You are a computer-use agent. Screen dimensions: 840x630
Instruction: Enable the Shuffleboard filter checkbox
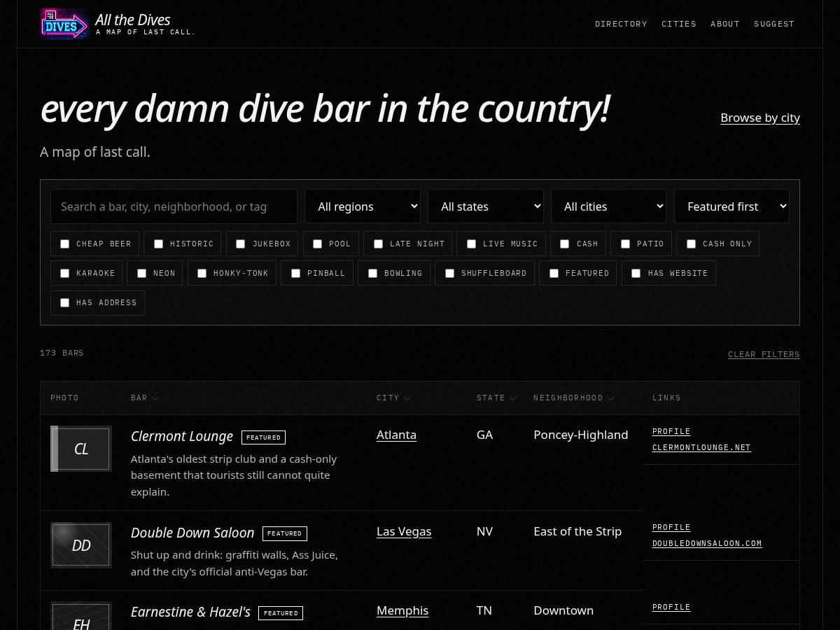(449, 273)
